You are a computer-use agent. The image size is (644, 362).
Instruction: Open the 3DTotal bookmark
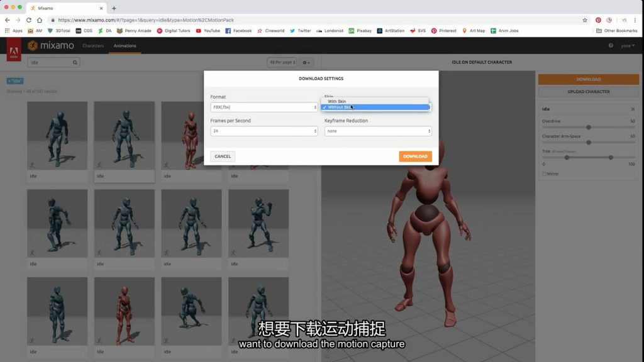(59, 31)
